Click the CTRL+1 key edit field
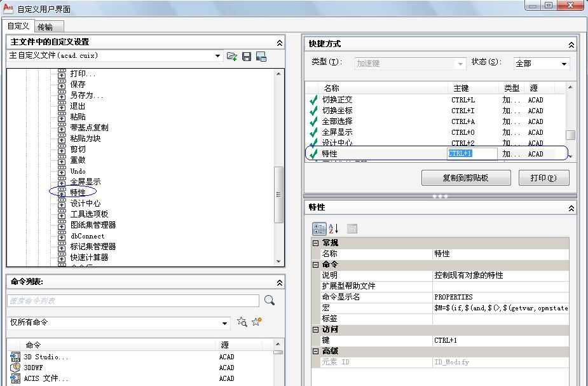Image resolution: width=588 pixels, height=386 pixels. [472, 153]
